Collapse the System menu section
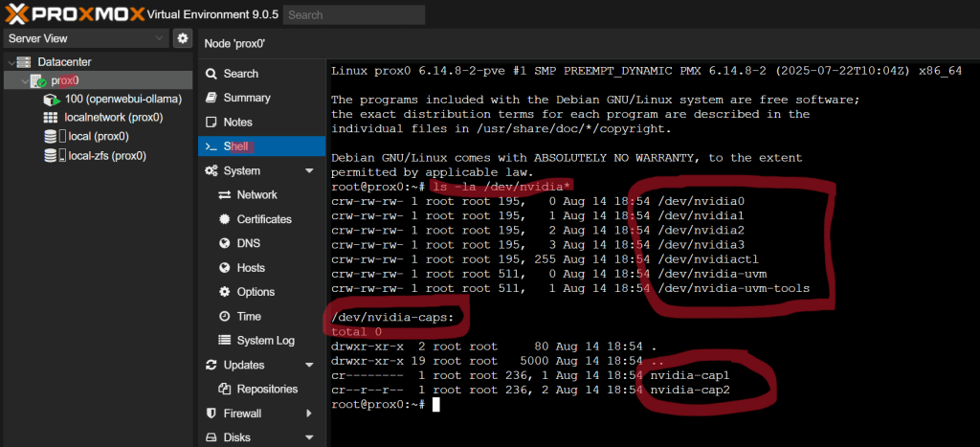Image resolution: width=980 pixels, height=447 pixels. [x=308, y=171]
